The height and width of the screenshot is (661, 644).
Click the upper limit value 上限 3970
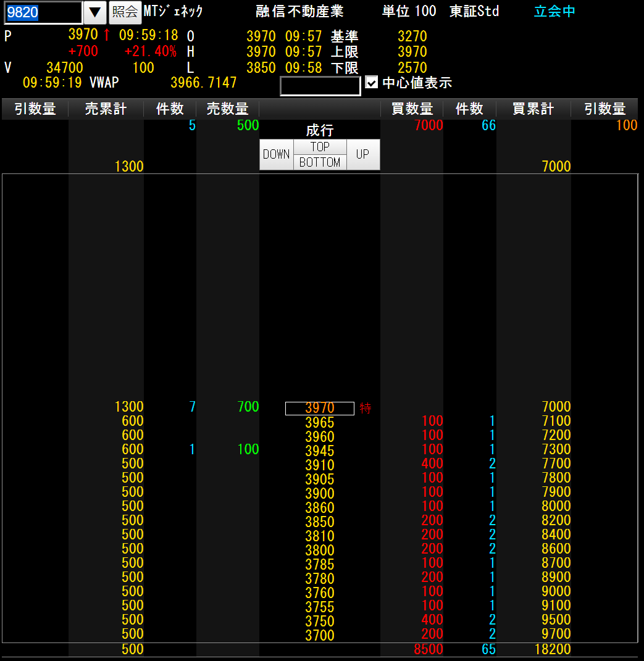412,51
